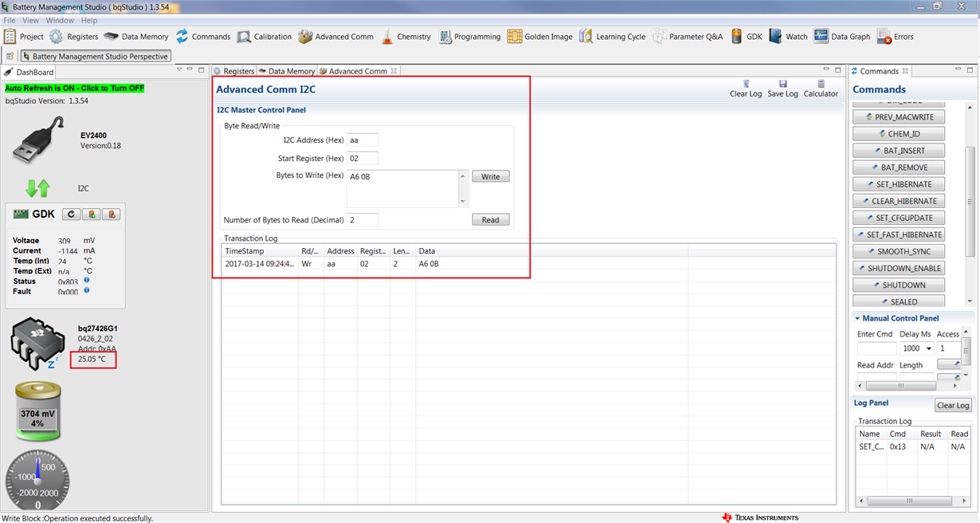The height and width of the screenshot is (523, 980).
Task: Open the Calibration tool
Action: 265,37
